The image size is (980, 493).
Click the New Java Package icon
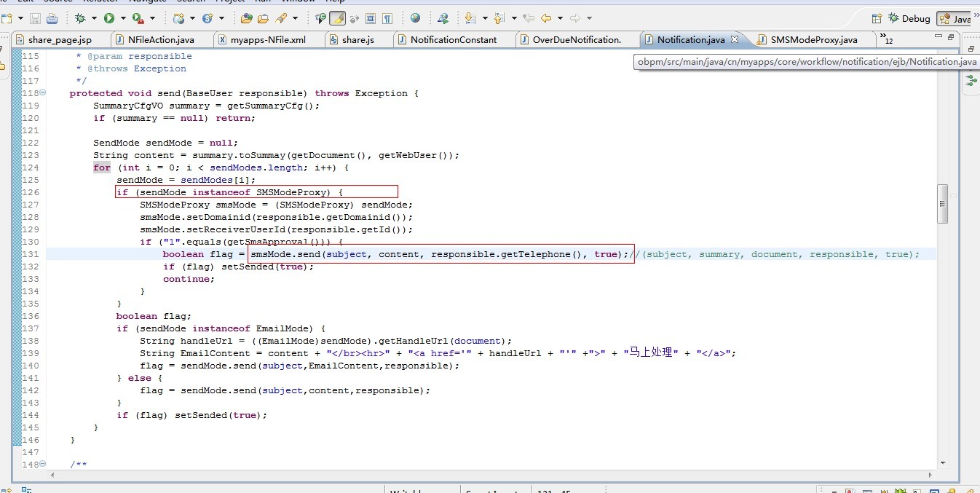(x=179, y=18)
